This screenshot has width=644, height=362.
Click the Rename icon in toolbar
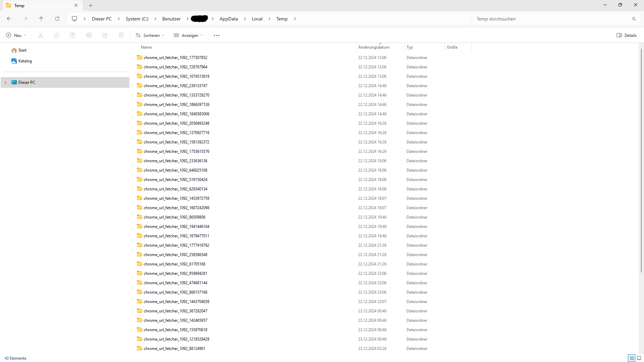89,35
